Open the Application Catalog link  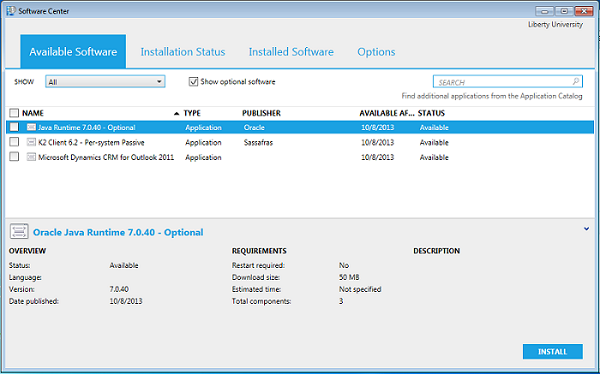coord(492,96)
